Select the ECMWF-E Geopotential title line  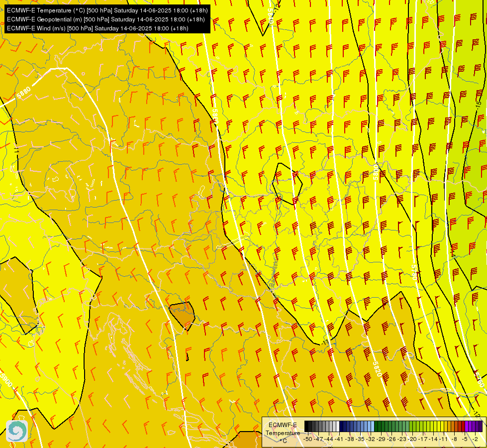(x=105, y=19)
